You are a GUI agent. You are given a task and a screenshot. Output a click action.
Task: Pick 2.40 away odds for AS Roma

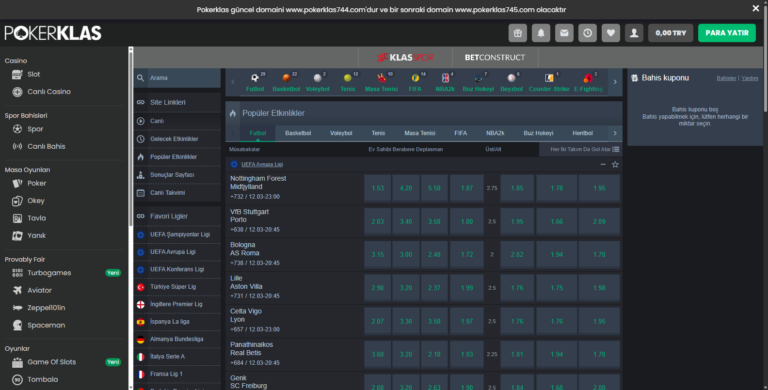434,255
